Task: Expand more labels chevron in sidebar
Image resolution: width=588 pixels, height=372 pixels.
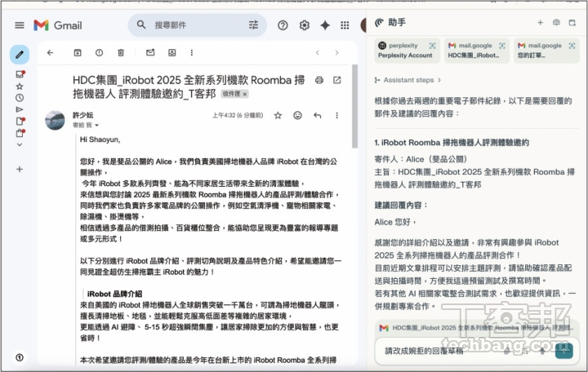Action: point(20,144)
